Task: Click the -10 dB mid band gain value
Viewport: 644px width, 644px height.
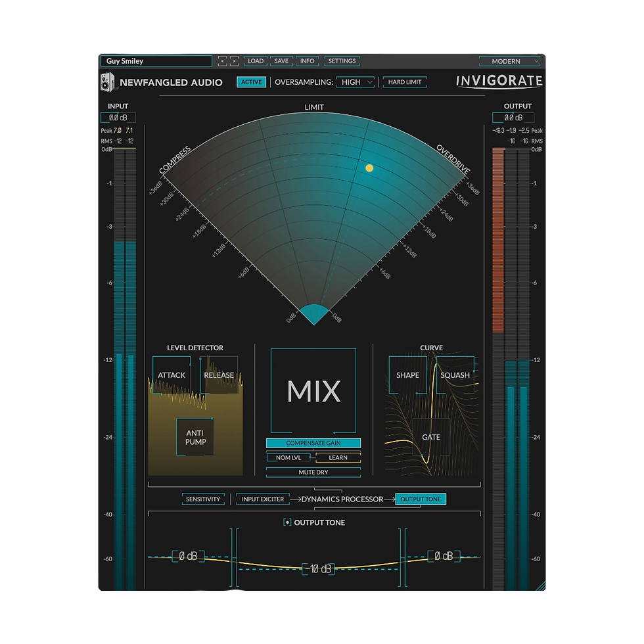Action: [x=318, y=569]
